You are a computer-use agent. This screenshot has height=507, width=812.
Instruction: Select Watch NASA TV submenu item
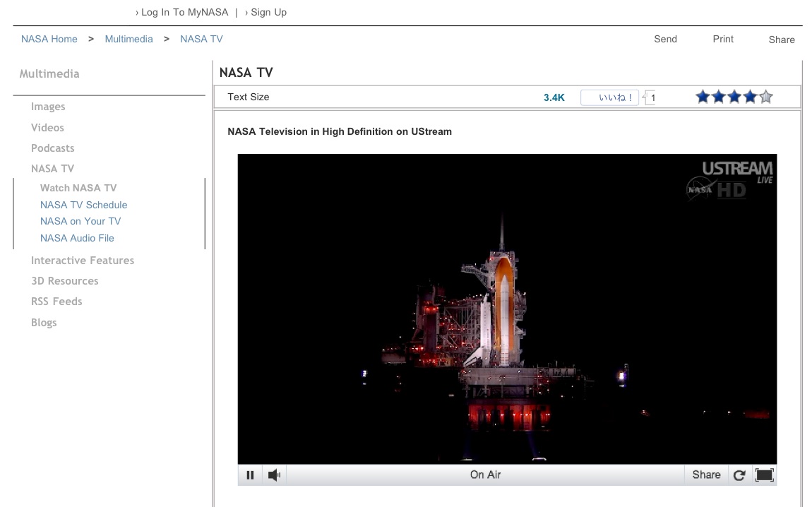click(x=78, y=188)
